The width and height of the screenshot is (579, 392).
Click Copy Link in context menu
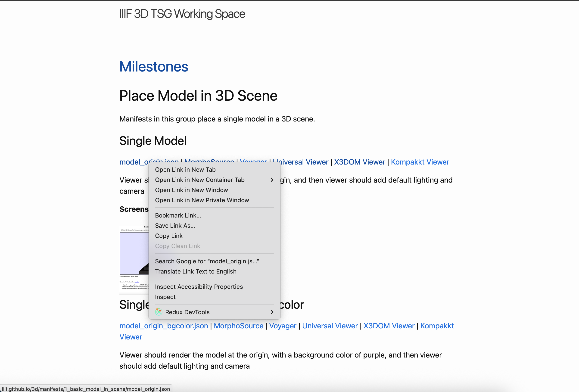tap(169, 236)
